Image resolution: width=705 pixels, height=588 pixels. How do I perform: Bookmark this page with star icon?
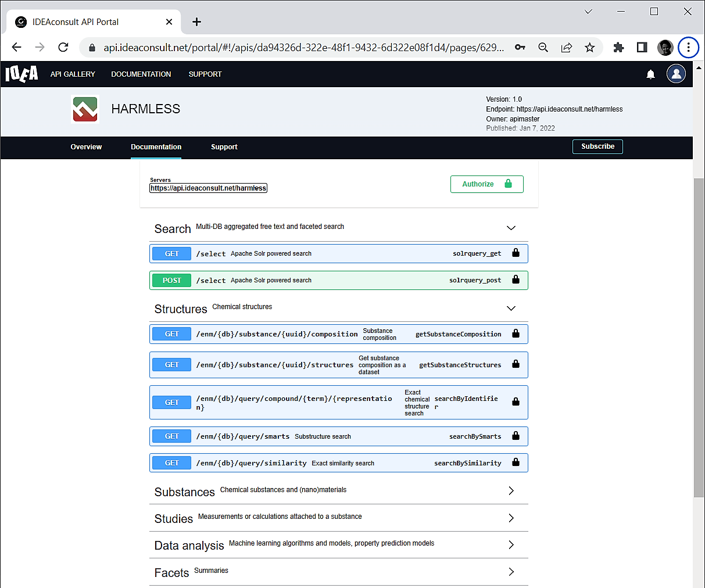tap(589, 48)
